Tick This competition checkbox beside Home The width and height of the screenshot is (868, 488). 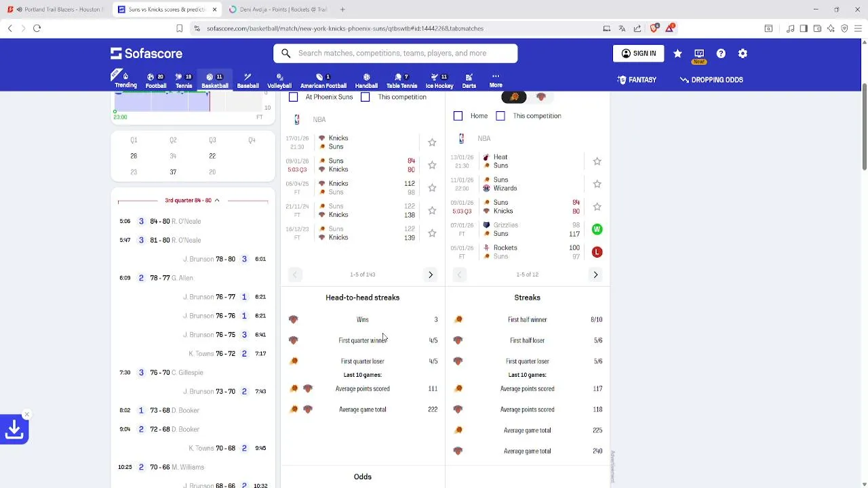tap(500, 116)
